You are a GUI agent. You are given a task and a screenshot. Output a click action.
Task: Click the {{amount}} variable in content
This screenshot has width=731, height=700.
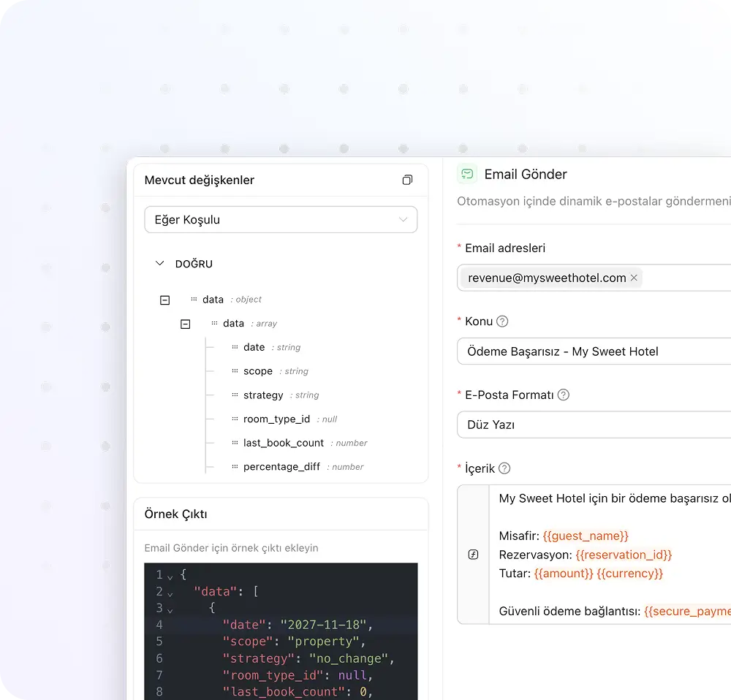pyautogui.click(x=564, y=574)
